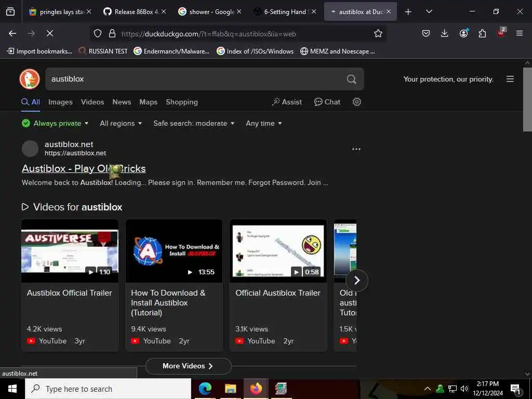The height and width of the screenshot is (399, 532).
Task: Click the DuckDuckGo duck logo
Action: click(30, 79)
